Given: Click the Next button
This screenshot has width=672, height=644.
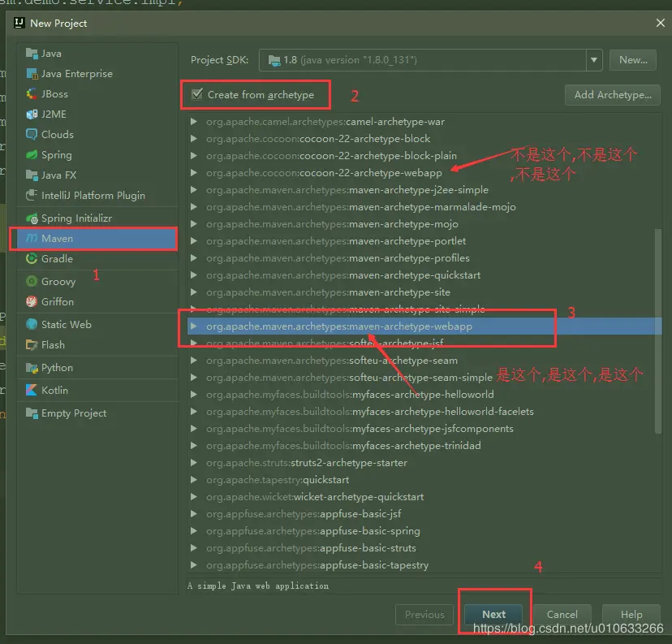Looking at the screenshot, I should pyautogui.click(x=493, y=615).
